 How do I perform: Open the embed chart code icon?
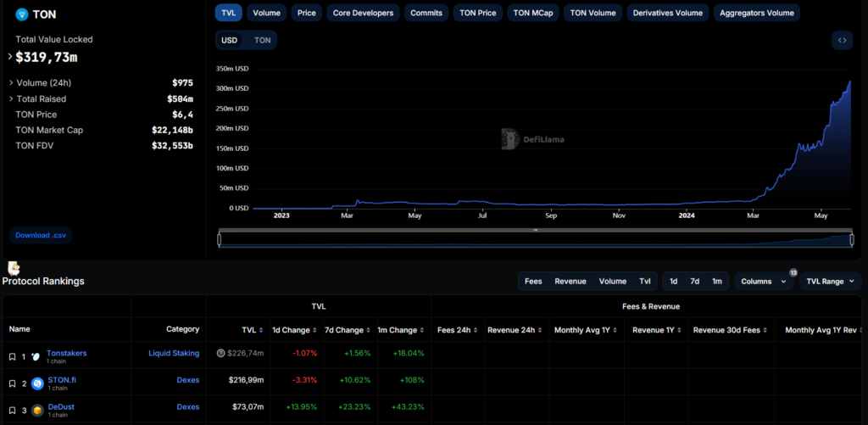pyautogui.click(x=842, y=40)
